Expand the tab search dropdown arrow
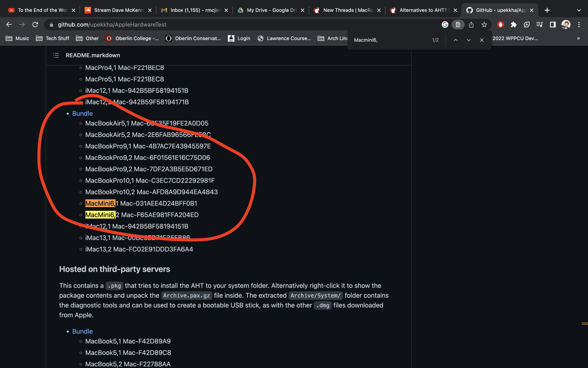 [579, 10]
